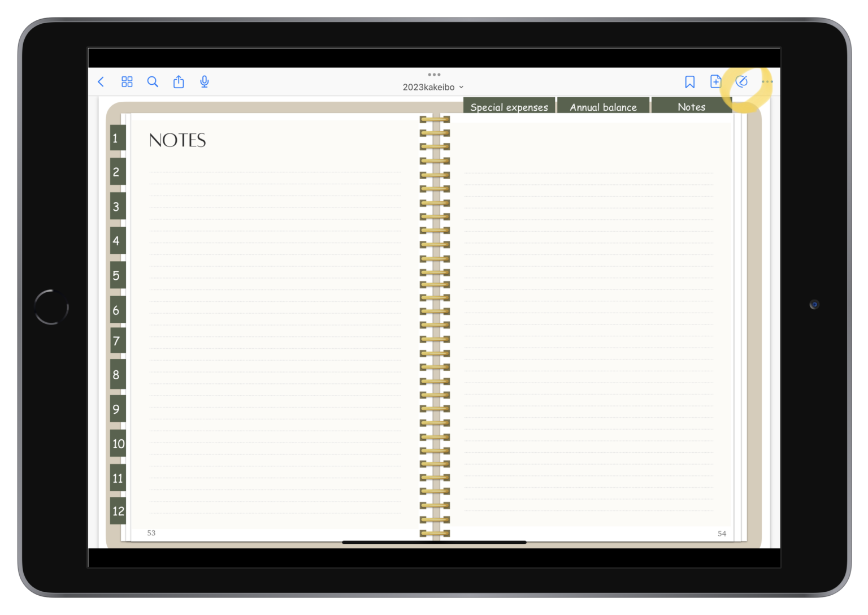Open month 9 side tab

coord(117,409)
